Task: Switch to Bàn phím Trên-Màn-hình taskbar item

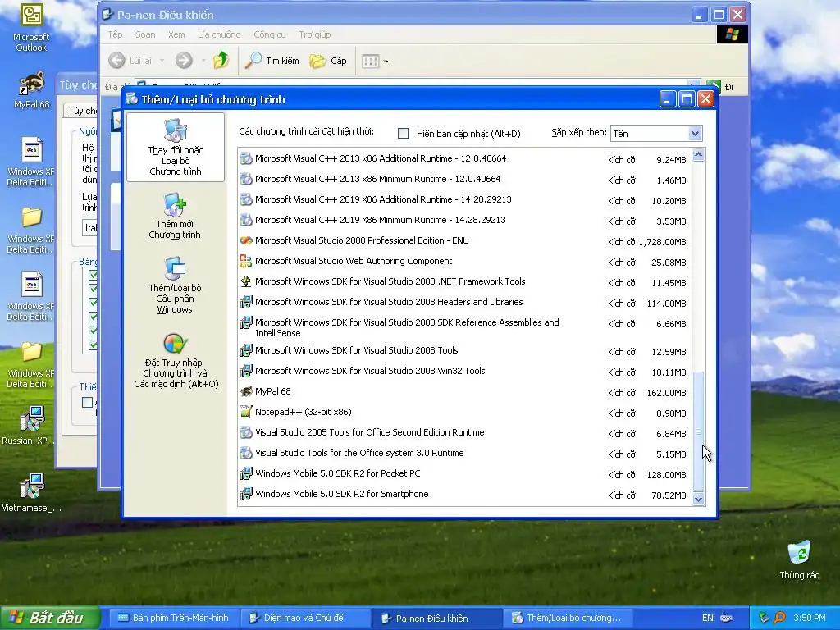Action: (x=173, y=618)
